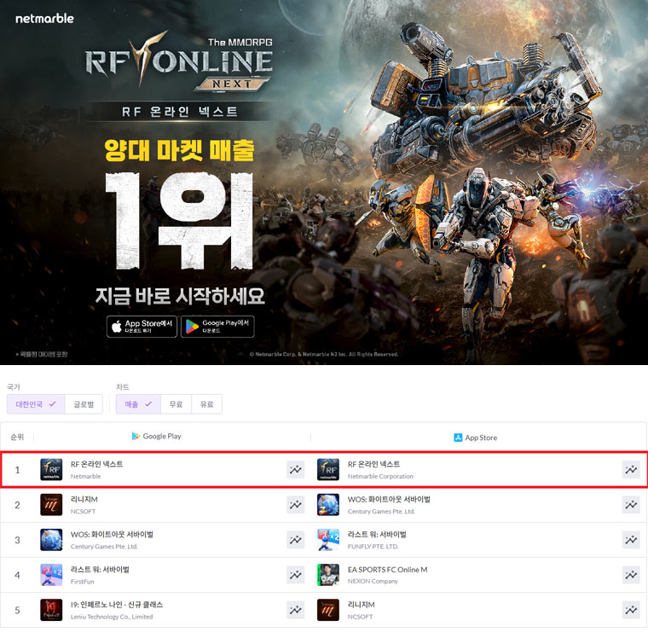Click rank number 5 in the chart
The width and height of the screenshot is (648, 644).
[17, 610]
